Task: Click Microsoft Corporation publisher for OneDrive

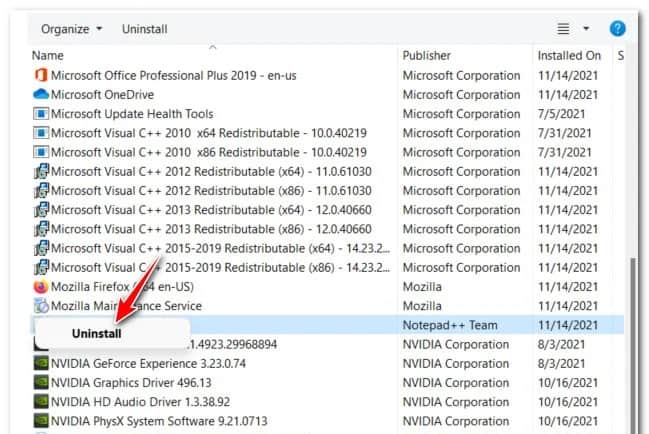Action: tap(462, 95)
